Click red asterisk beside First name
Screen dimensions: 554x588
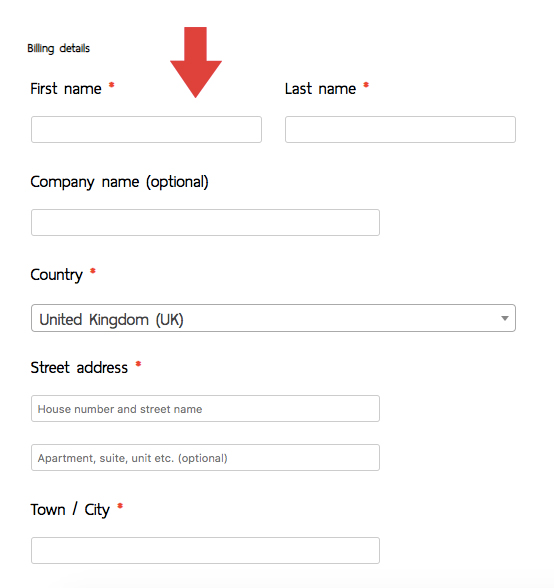coord(111,85)
